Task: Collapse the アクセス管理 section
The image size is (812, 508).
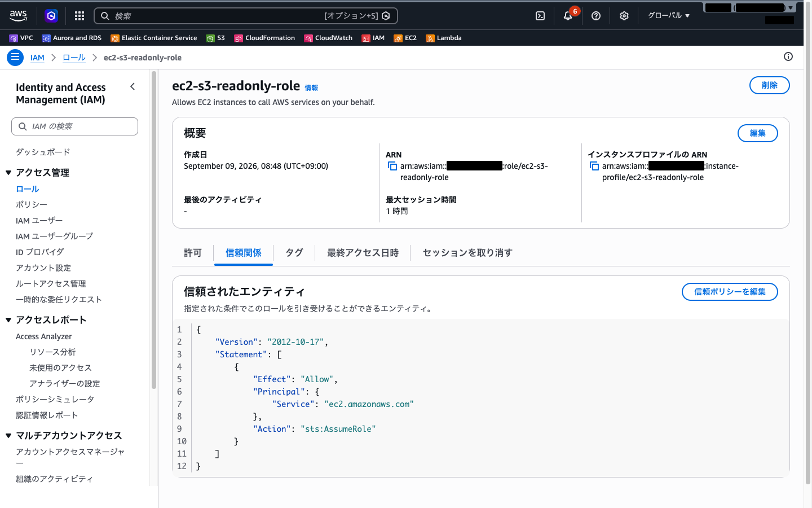Action: click(x=8, y=173)
